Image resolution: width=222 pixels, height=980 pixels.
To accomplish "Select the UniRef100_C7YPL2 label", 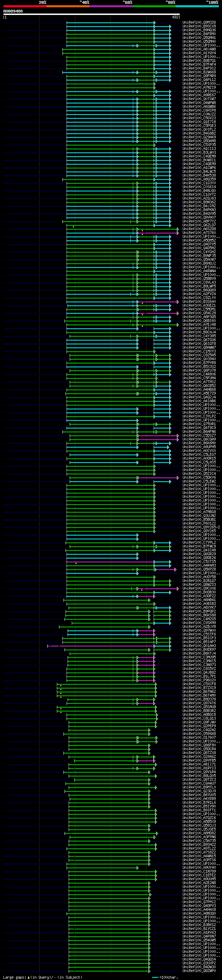I will [199, 543].
